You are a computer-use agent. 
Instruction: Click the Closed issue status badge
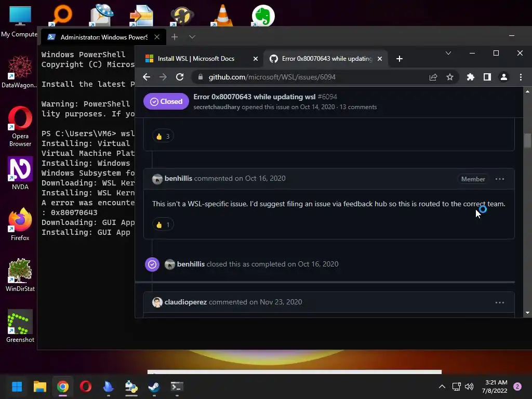[166, 101]
